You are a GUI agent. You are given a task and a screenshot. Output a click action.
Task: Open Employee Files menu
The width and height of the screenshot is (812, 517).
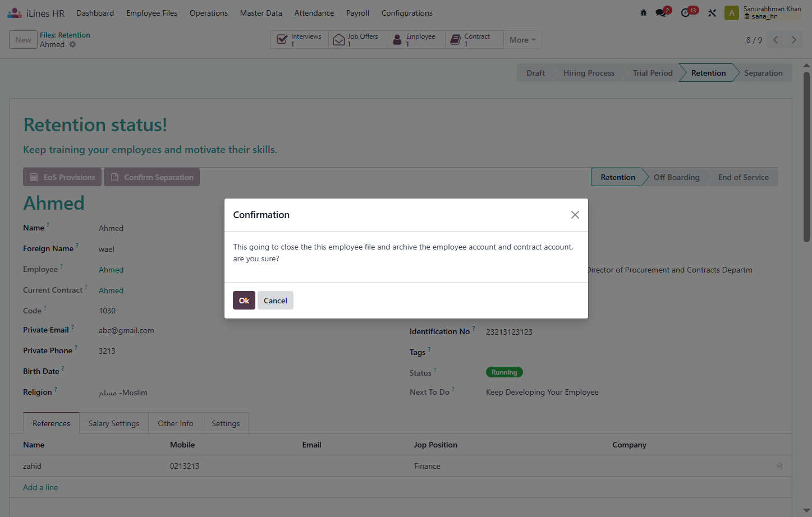pos(152,13)
